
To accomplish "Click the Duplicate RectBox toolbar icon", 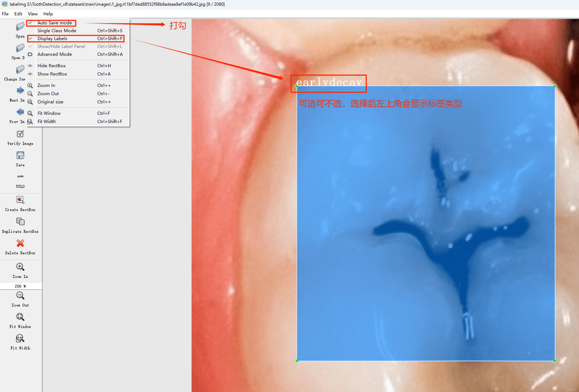I will [x=20, y=222].
